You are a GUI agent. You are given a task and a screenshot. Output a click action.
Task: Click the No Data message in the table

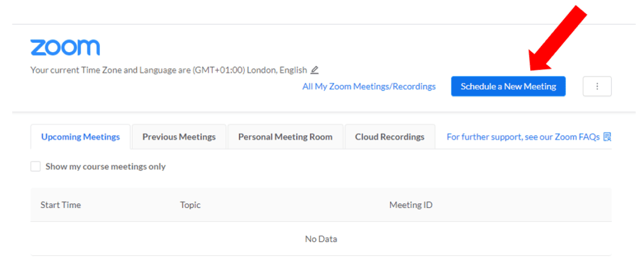tap(321, 239)
